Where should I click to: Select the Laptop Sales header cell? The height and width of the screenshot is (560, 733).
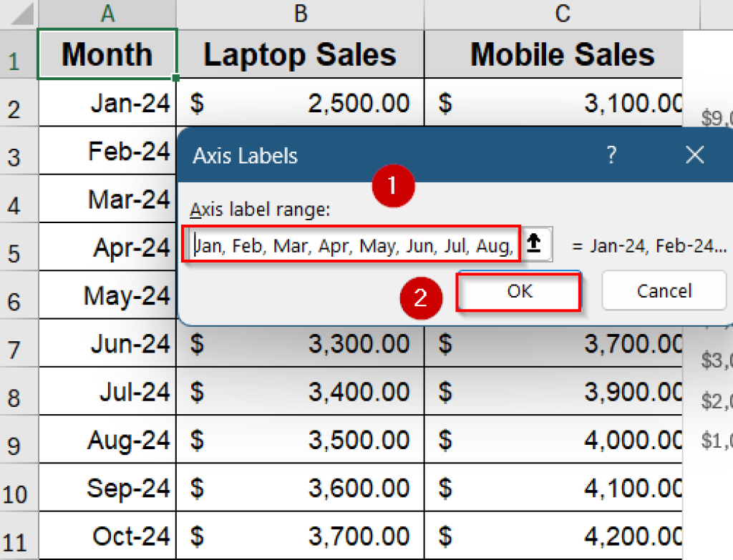299,54
